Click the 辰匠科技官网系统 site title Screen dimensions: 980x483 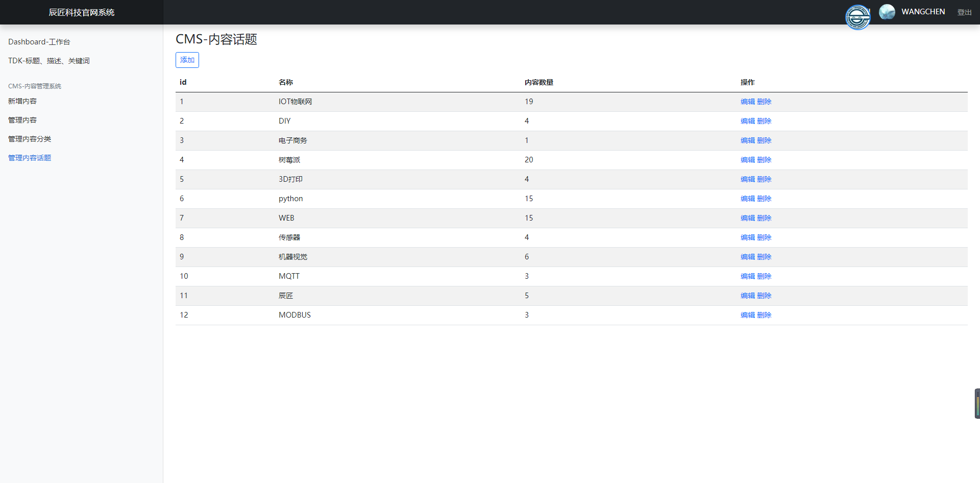[x=82, y=12]
